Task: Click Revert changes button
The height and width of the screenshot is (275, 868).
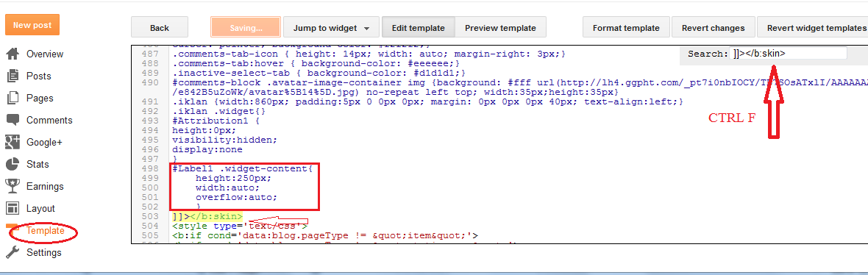Action: 713,28
